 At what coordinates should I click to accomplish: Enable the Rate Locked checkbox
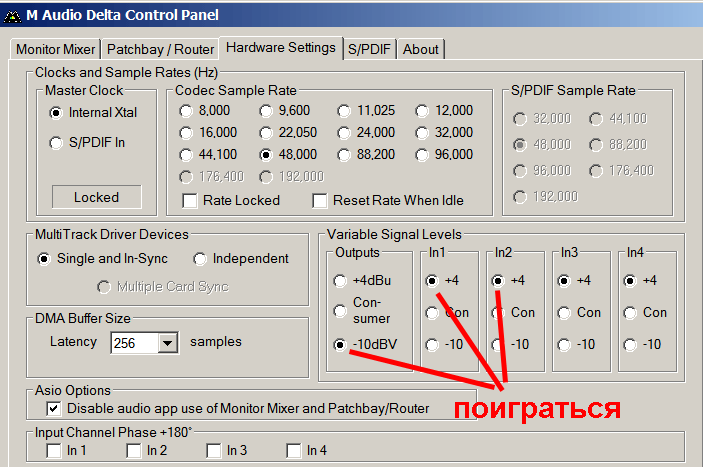(x=190, y=200)
